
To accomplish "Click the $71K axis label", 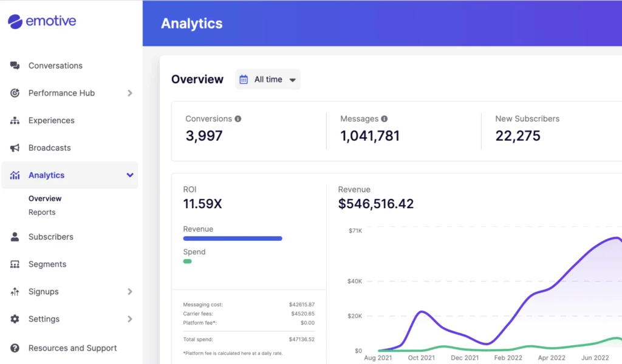I will click(355, 231).
